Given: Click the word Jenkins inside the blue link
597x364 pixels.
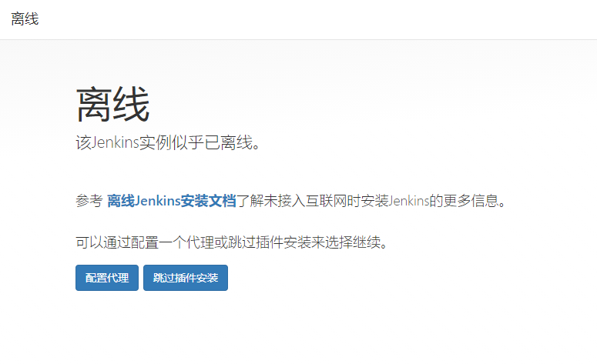Looking at the screenshot, I should [x=157, y=200].
